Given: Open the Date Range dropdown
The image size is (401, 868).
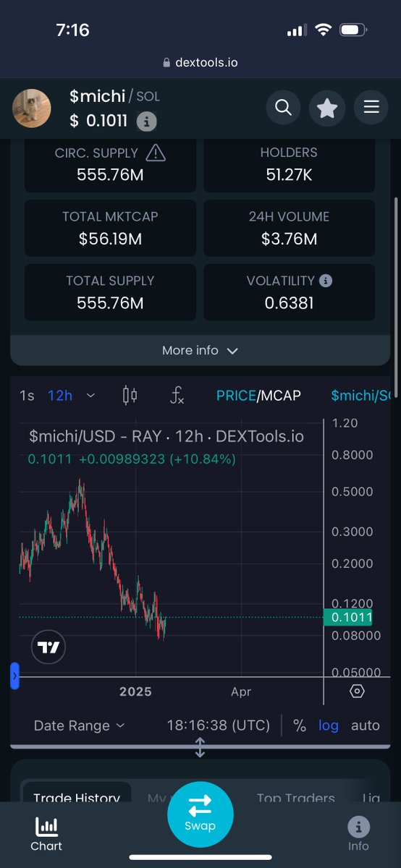Looking at the screenshot, I should pos(79,726).
